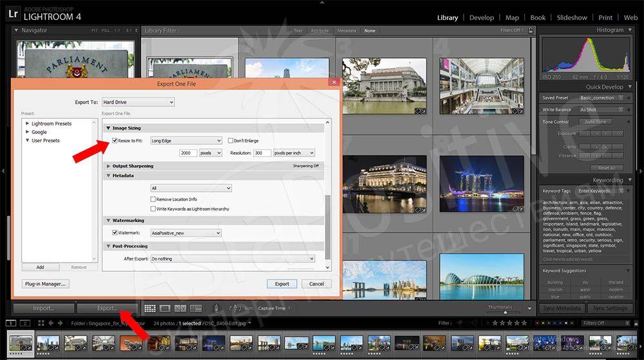Screen dimensions: 644x360
Task: Expand the Google preset folder
Action: point(28,132)
